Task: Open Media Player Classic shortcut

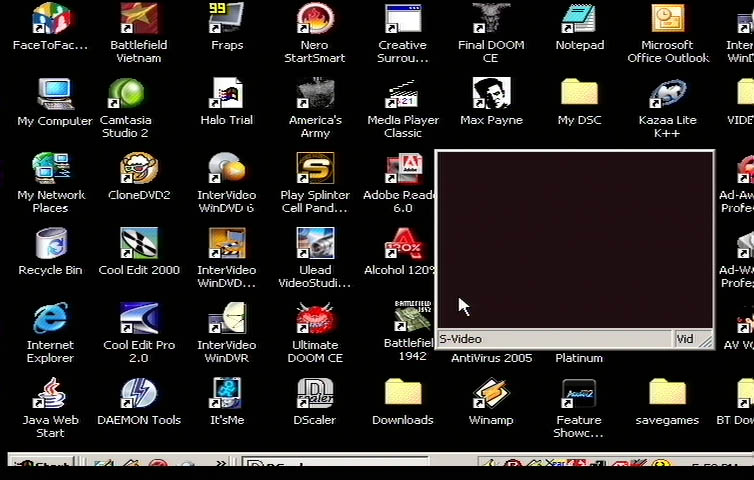Action: tap(403, 94)
